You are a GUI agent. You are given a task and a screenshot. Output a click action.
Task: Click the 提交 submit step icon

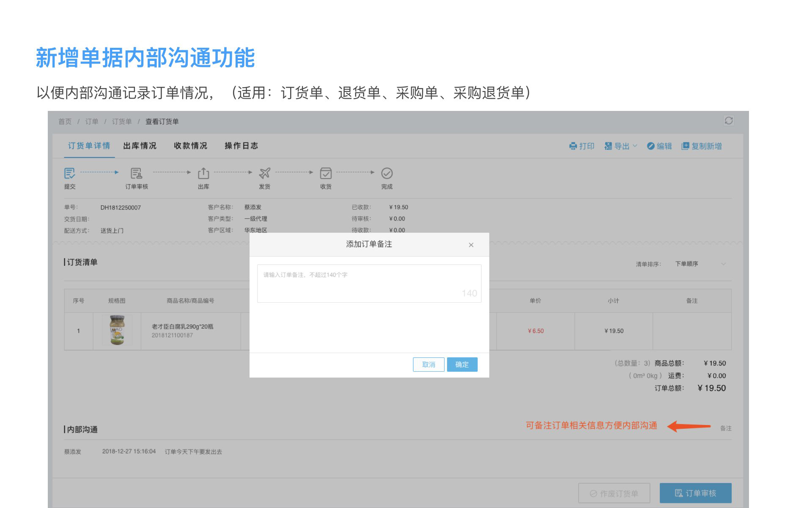click(x=69, y=173)
